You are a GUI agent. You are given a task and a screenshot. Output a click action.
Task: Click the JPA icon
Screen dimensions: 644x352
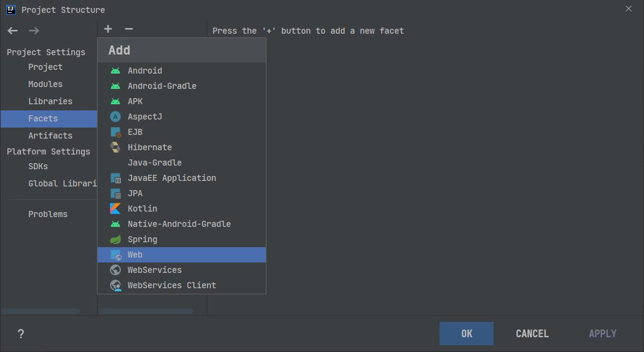click(115, 193)
